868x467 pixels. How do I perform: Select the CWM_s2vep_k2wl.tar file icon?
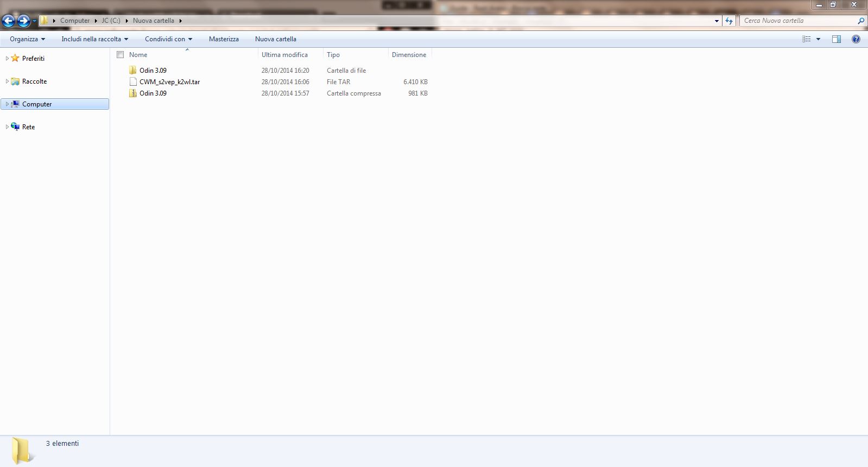coord(133,82)
